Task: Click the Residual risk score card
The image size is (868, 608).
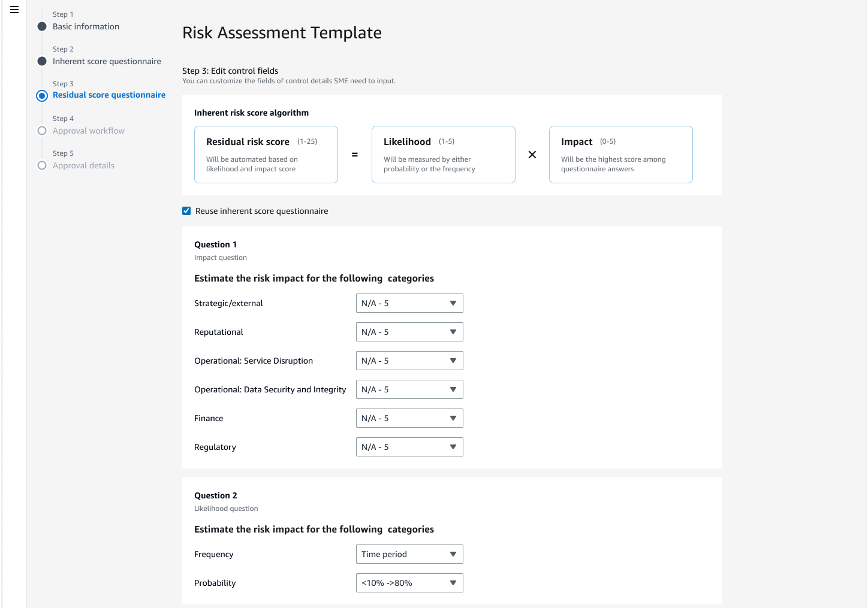Action: (266, 155)
